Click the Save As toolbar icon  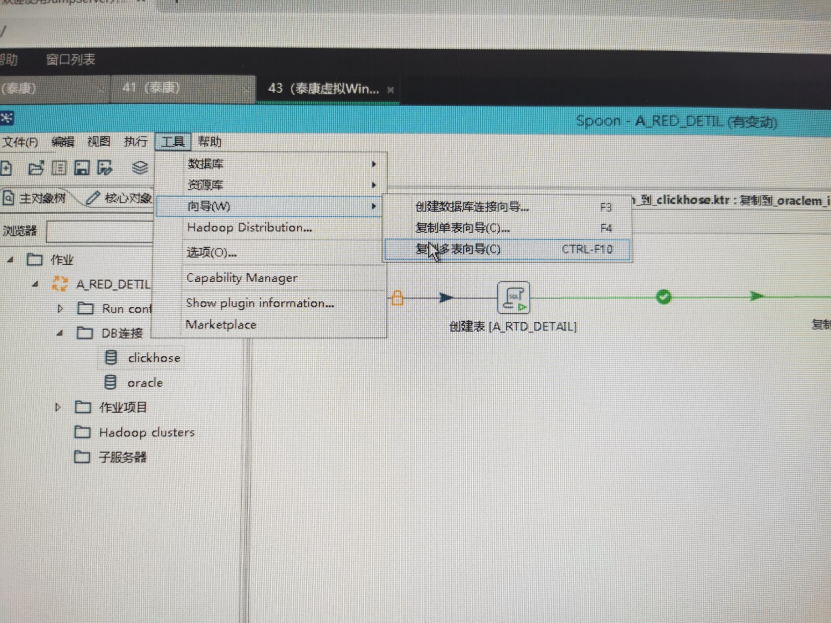(x=106, y=168)
